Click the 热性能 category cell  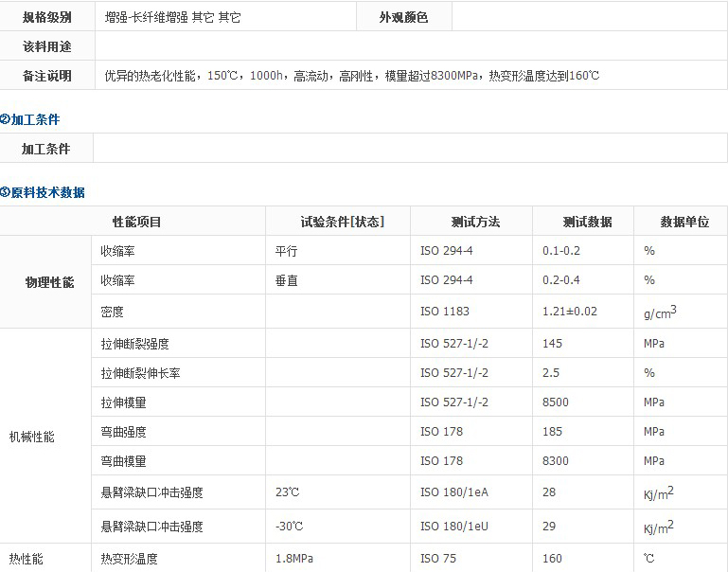[27, 559]
